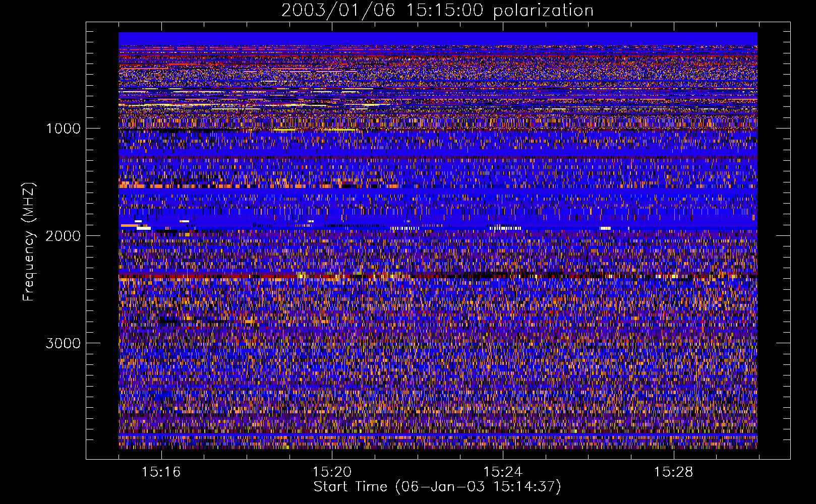Click the 15:20 time tick label

332,472
